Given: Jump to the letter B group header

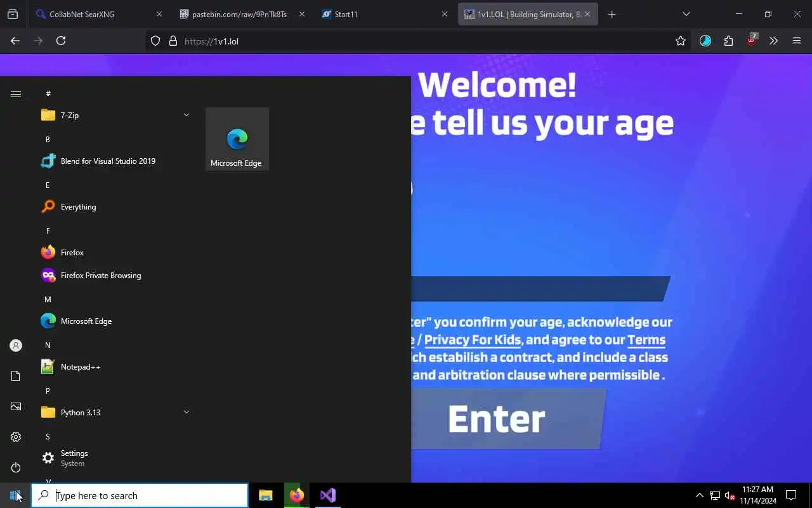Looking at the screenshot, I should [48, 139].
